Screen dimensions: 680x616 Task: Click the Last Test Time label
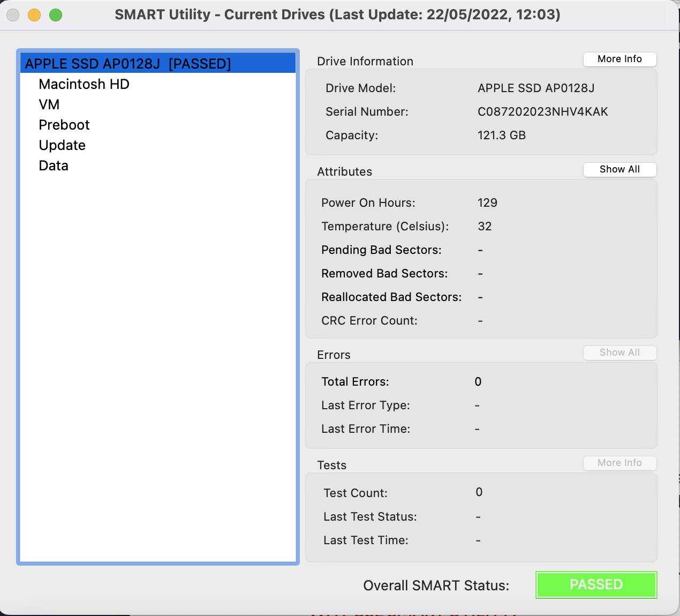pyautogui.click(x=366, y=540)
